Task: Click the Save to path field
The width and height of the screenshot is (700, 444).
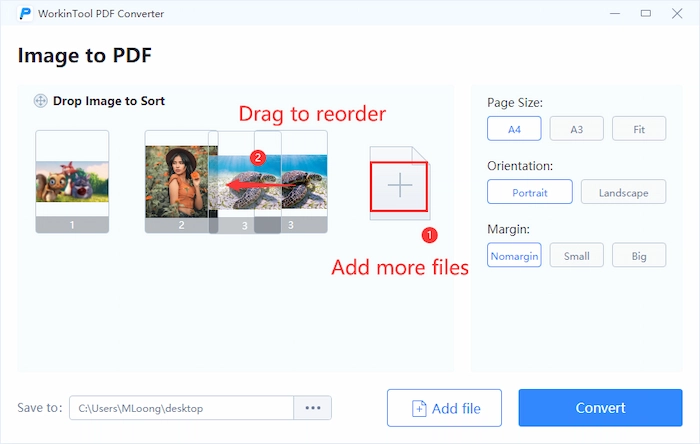Action: [x=181, y=408]
